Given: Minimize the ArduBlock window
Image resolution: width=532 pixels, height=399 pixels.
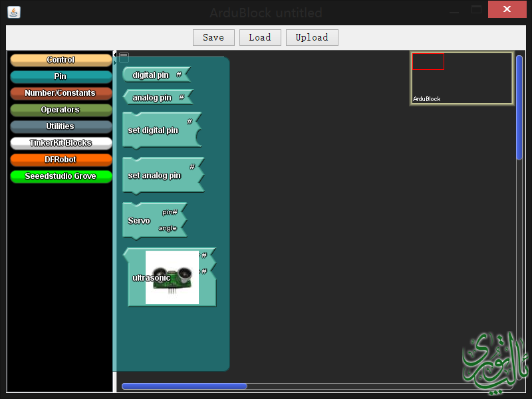Looking at the screenshot, I should pos(454,12).
